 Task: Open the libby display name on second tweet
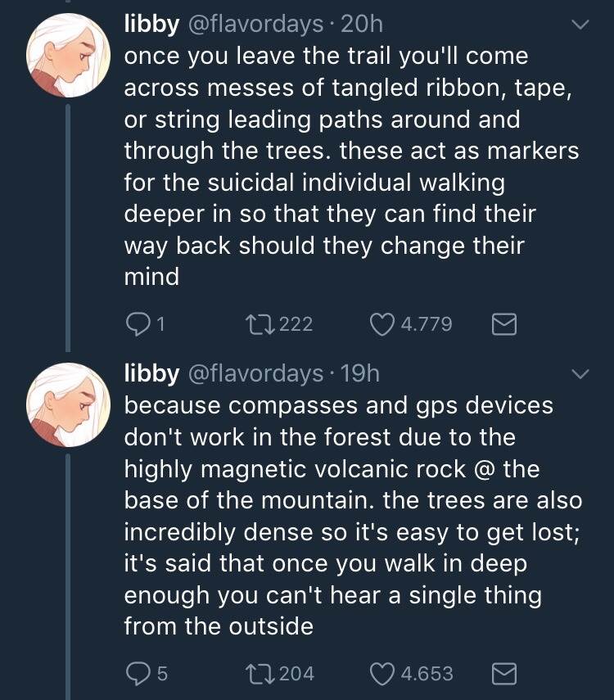[151, 373]
